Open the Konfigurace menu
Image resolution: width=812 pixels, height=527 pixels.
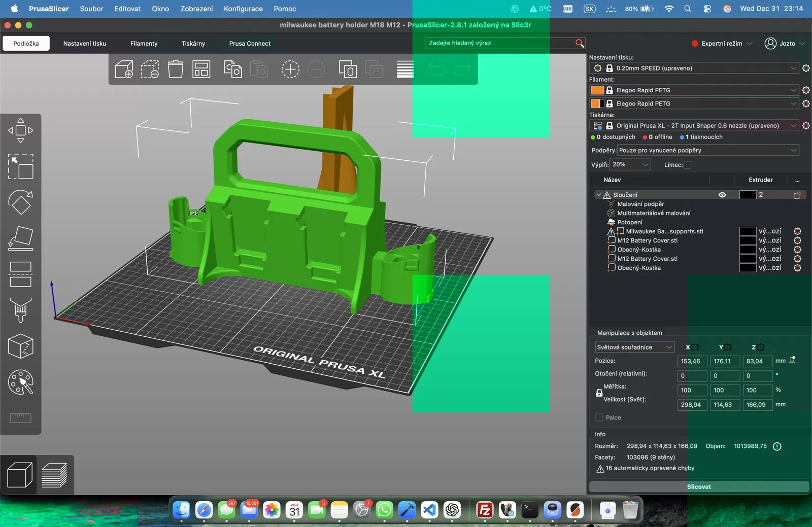point(243,9)
